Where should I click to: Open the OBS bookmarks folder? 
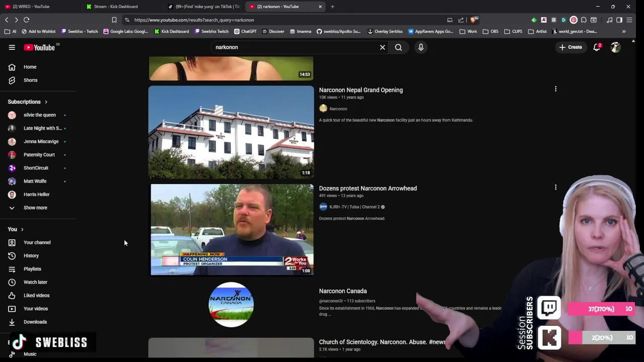[490, 31]
